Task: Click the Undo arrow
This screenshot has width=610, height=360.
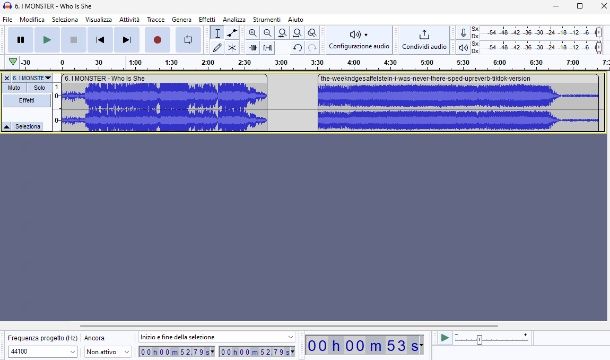Action: (297, 47)
